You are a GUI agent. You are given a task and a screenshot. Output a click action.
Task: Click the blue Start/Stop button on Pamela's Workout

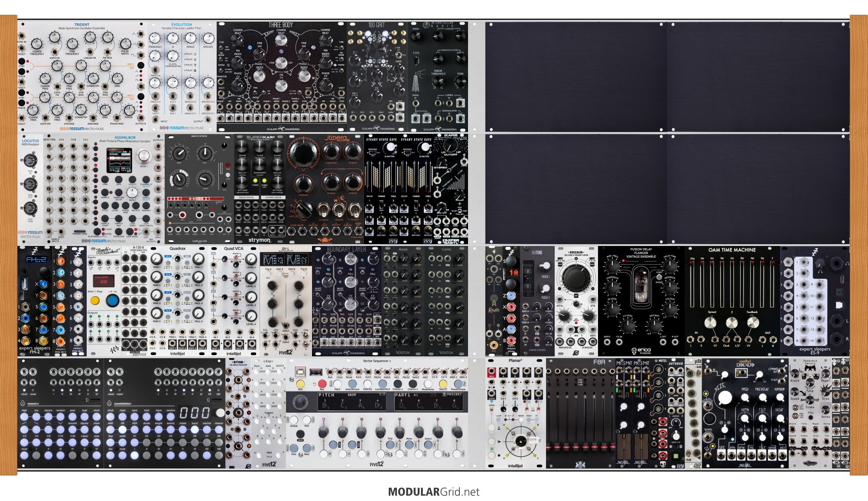click(x=113, y=300)
